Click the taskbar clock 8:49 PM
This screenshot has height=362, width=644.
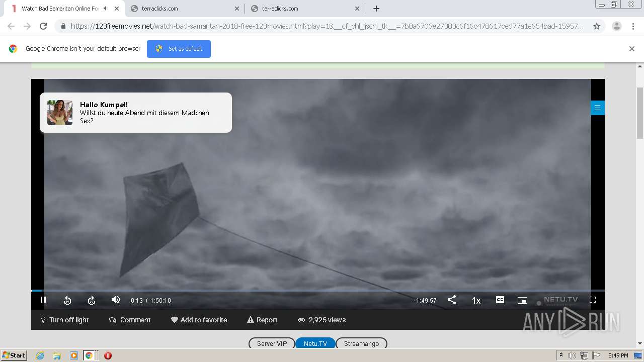click(x=618, y=355)
